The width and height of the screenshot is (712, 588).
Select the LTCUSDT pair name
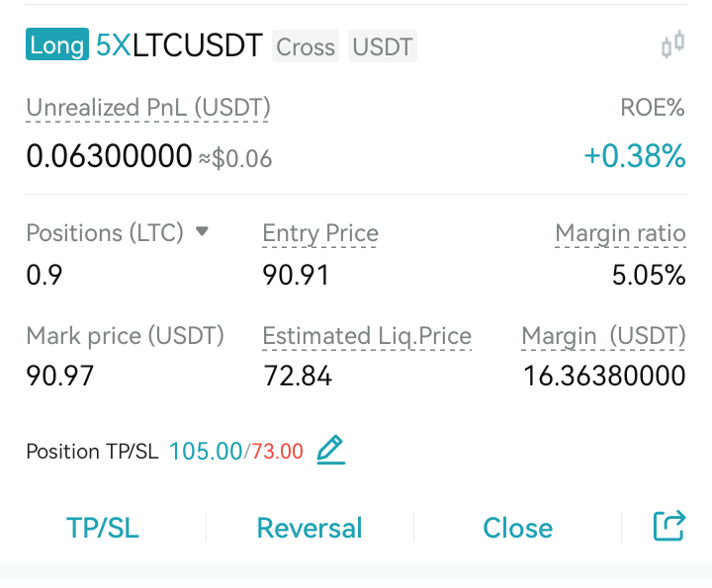(x=198, y=44)
